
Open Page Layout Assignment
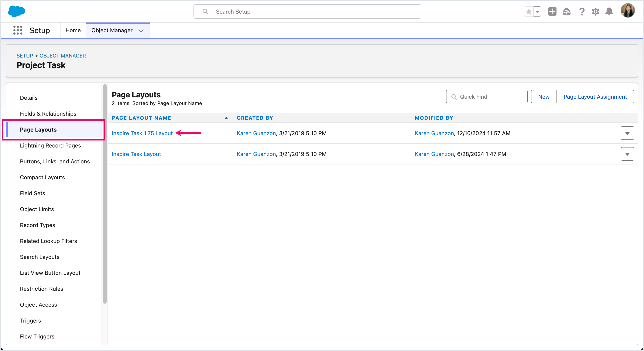click(595, 97)
